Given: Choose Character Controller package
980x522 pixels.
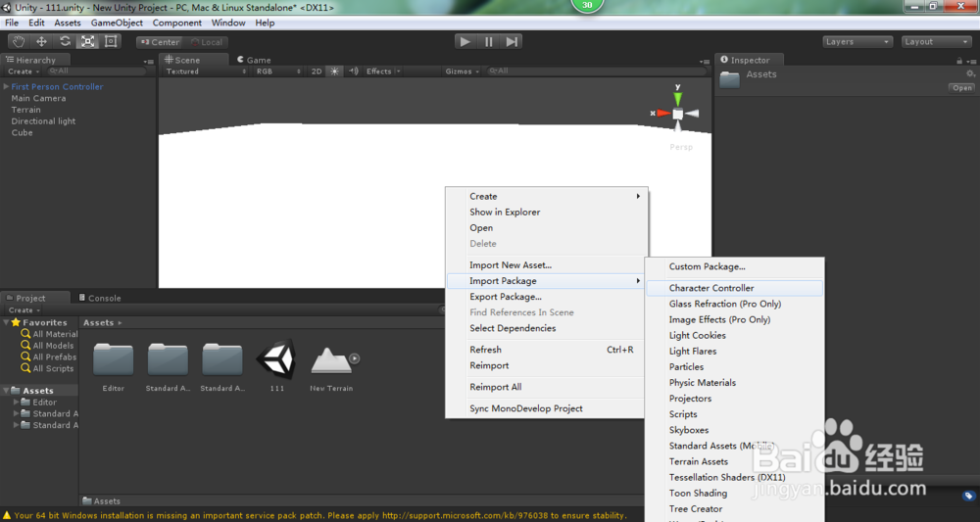Looking at the screenshot, I should pos(734,288).
